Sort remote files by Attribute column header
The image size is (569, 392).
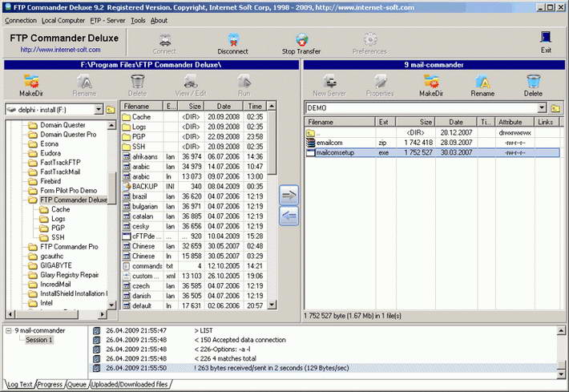pos(515,122)
